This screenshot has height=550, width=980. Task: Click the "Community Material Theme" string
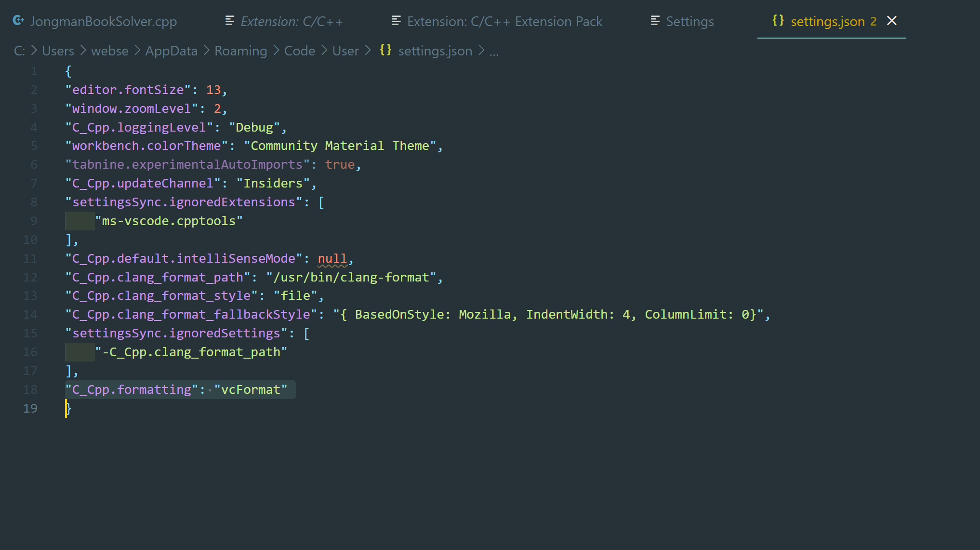[x=340, y=146]
